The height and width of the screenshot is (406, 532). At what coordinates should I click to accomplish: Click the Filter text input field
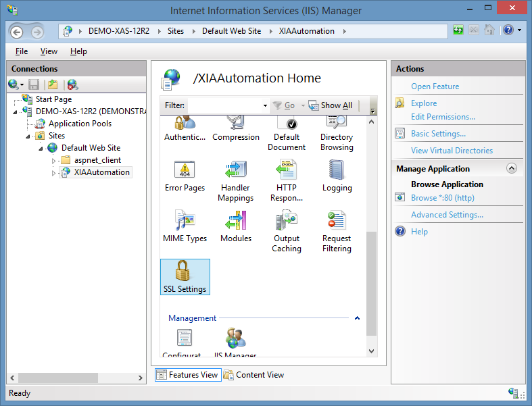(224, 105)
